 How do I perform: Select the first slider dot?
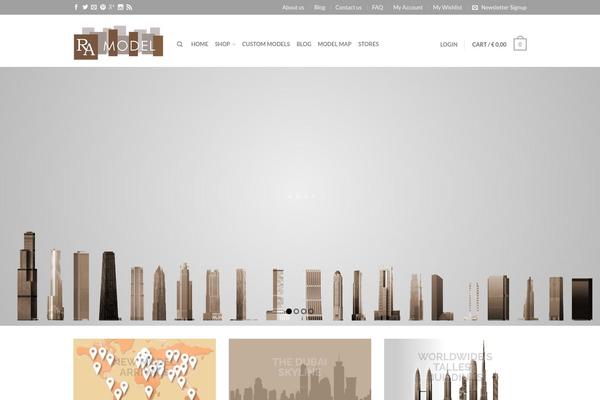[289, 311]
